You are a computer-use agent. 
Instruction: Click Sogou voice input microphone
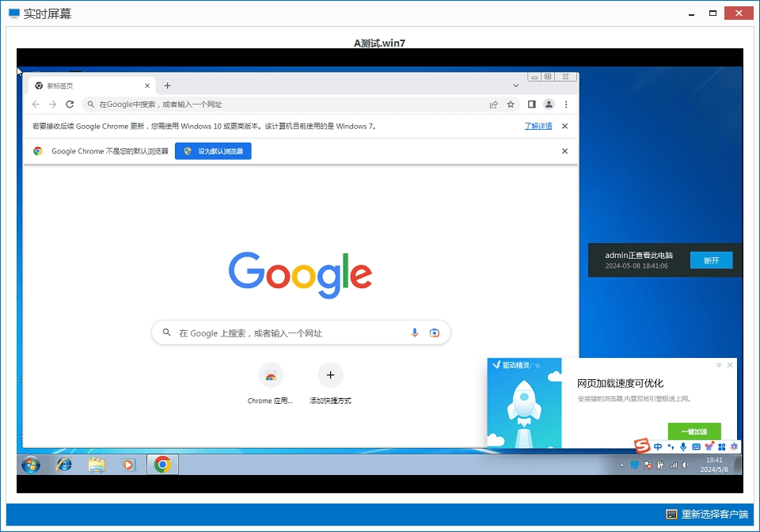[683, 446]
